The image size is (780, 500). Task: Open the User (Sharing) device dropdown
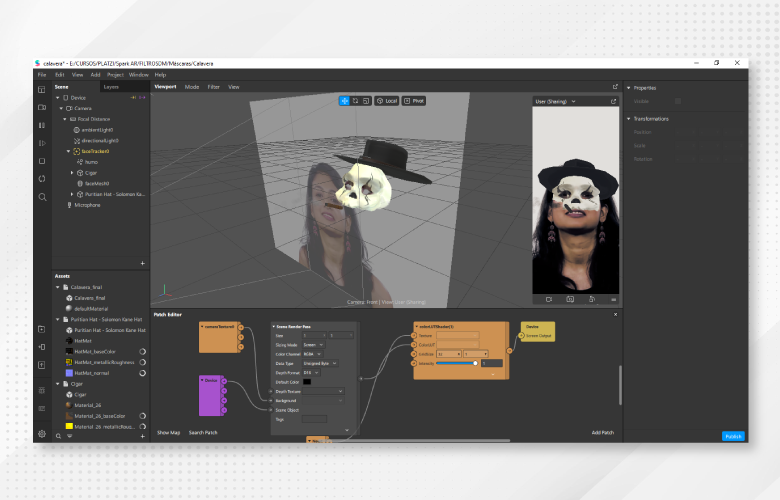[x=555, y=101]
